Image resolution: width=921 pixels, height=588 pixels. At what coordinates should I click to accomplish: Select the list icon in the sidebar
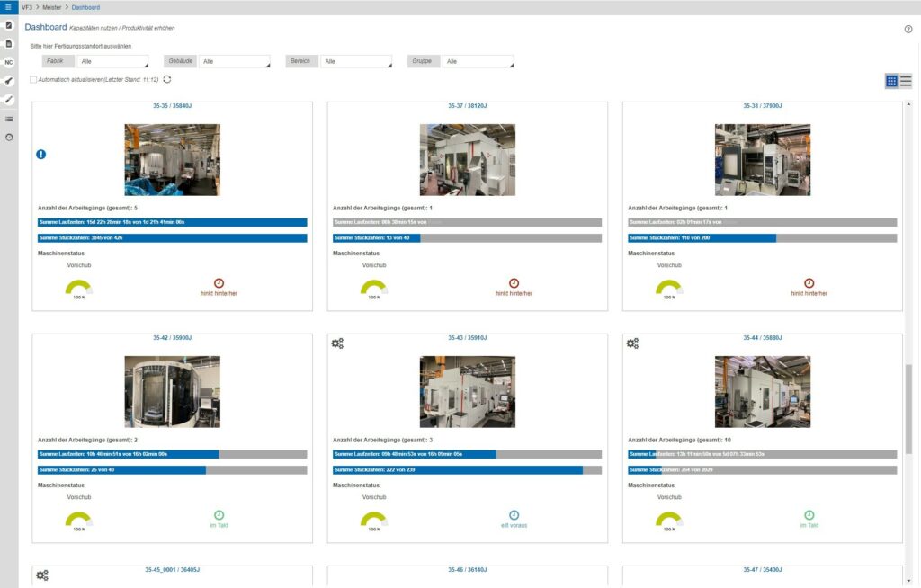[x=9, y=117]
